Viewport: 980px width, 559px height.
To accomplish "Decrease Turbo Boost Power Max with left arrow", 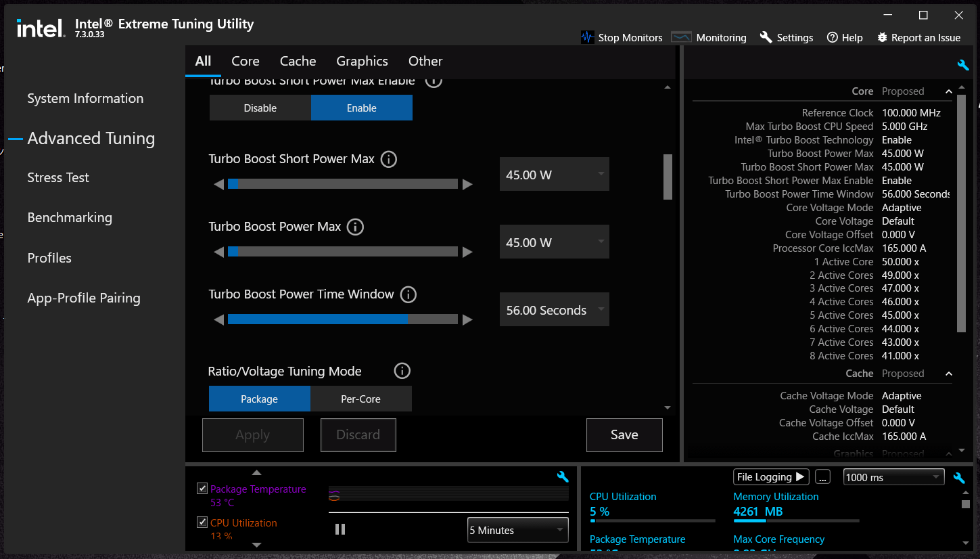I will point(218,252).
